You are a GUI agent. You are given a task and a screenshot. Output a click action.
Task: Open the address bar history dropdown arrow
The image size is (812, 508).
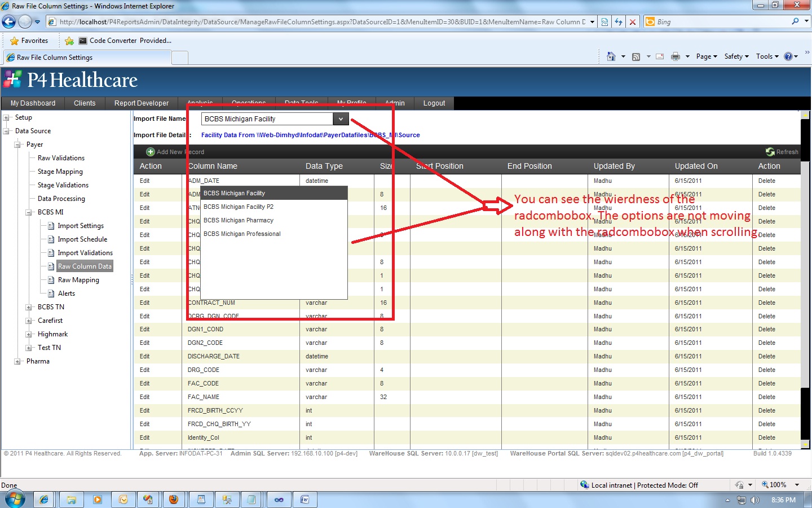(592, 22)
